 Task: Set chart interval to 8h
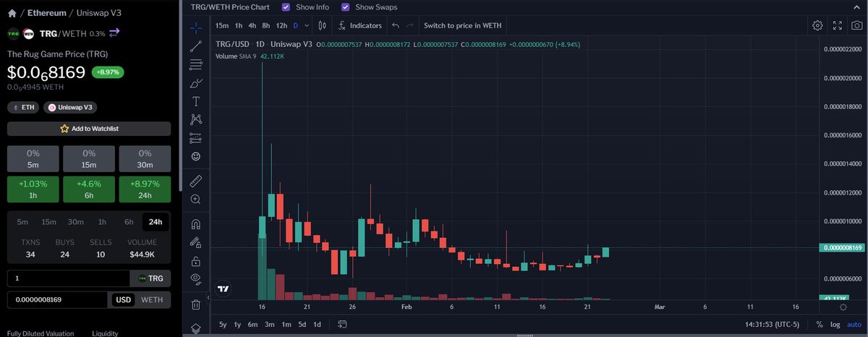(x=266, y=25)
